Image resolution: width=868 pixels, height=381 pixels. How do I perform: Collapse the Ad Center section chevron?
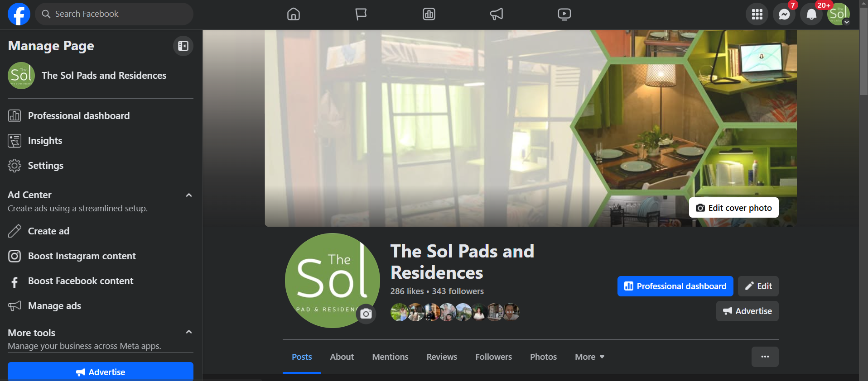coord(189,195)
